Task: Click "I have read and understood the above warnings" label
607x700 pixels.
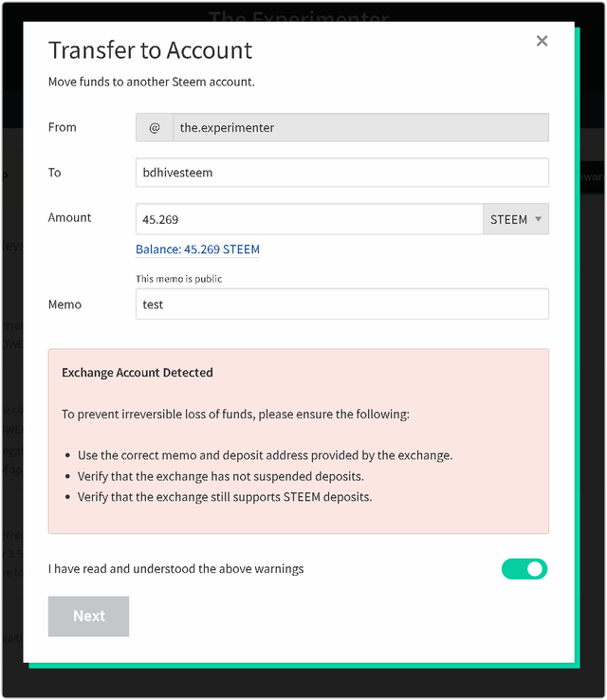Action: pyautogui.click(x=175, y=569)
